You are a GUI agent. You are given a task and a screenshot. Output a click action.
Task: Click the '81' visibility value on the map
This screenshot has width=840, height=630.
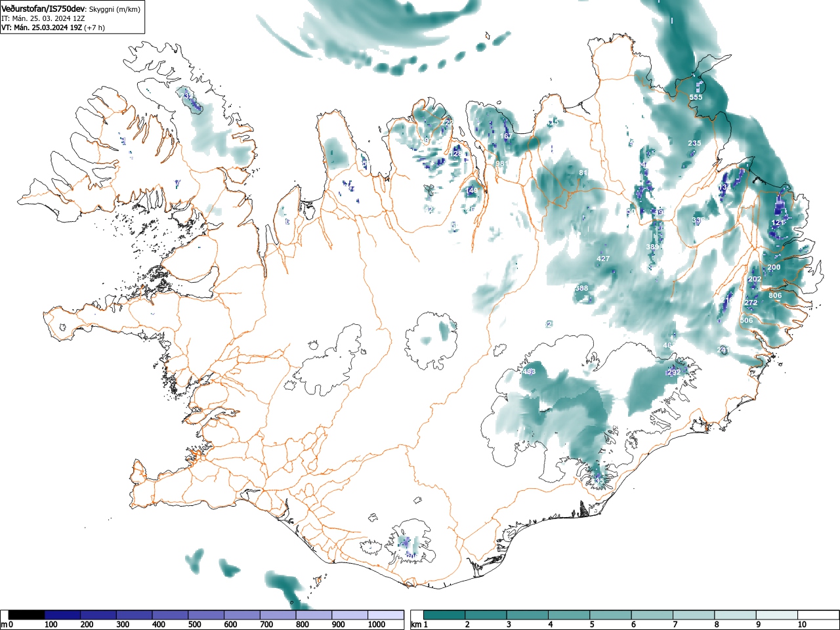(583, 173)
